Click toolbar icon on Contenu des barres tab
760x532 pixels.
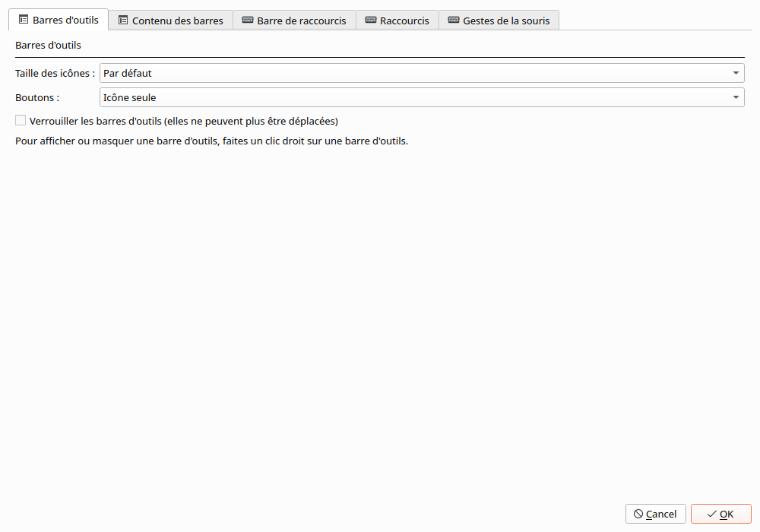tap(123, 20)
